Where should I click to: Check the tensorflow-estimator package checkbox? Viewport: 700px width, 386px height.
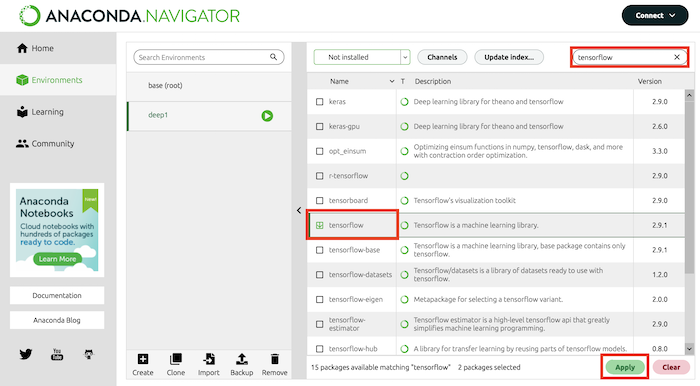click(x=320, y=324)
